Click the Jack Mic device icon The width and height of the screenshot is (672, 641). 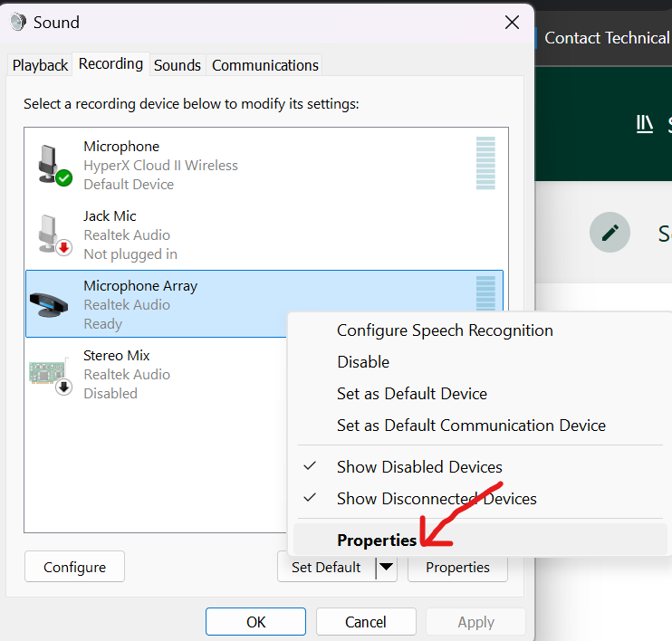tap(53, 234)
